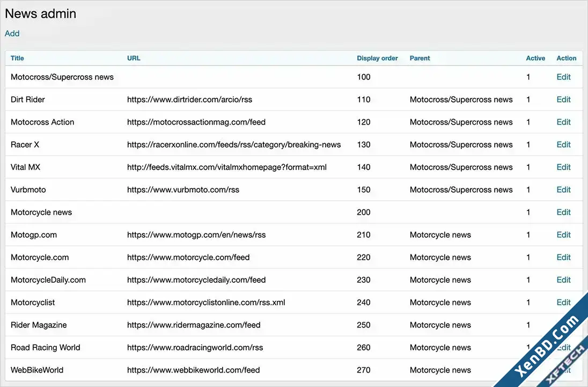The image size is (588, 387).
Task: Select the MotorcycleDaily.com title cell
Action: pyautogui.click(x=48, y=280)
